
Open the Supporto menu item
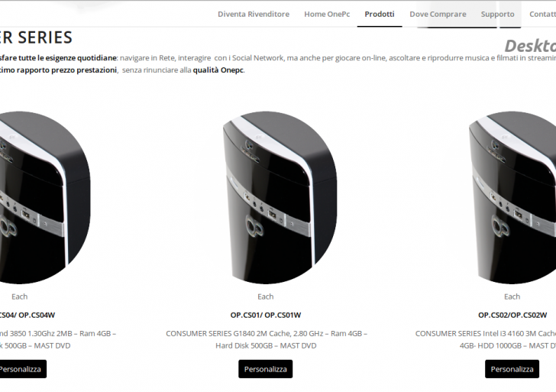[x=497, y=15]
